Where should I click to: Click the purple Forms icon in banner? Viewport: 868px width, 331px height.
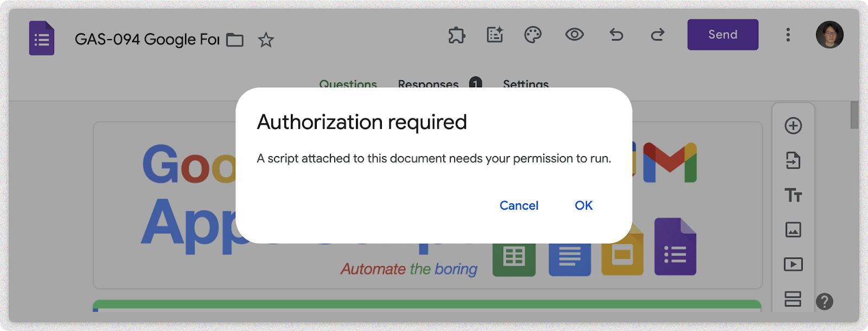(x=675, y=246)
